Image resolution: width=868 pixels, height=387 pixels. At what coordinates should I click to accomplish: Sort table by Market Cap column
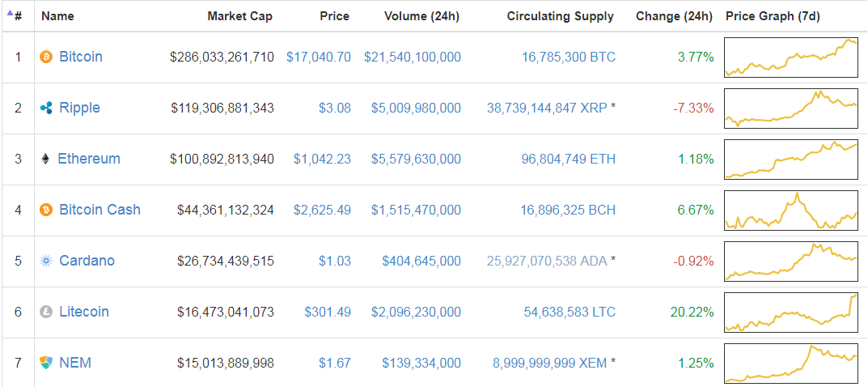pos(239,16)
